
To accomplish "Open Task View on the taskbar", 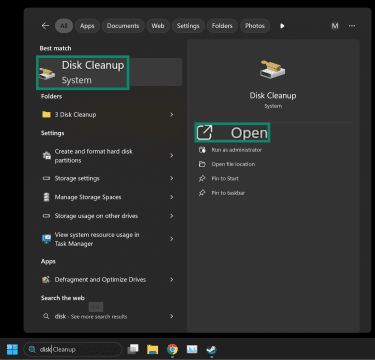I will point(133,349).
